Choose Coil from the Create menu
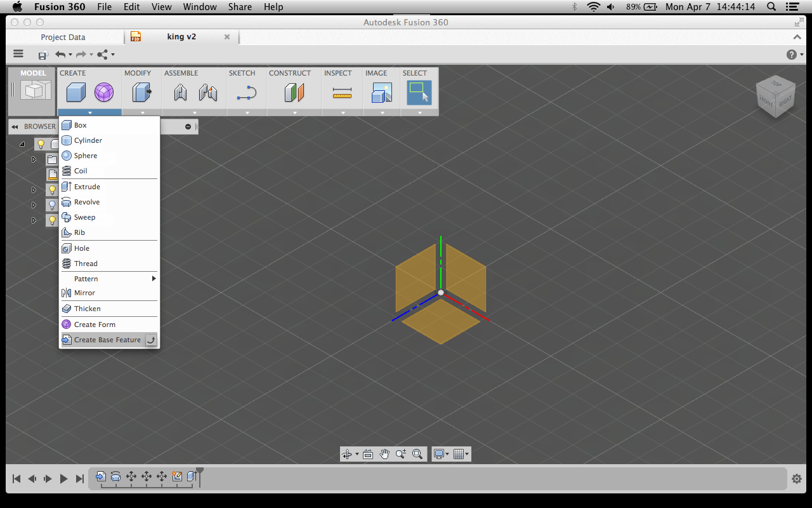Viewport: 812px width, 508px height. (x=108, y=171)
